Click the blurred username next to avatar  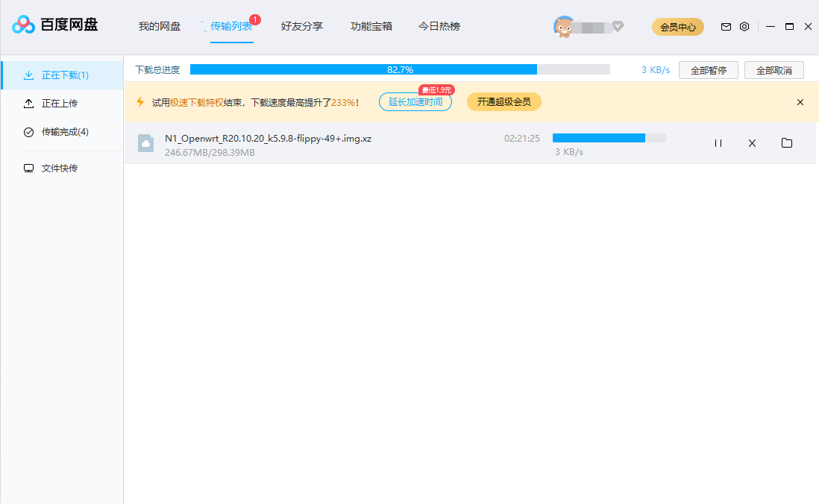[x=593, y=27]
